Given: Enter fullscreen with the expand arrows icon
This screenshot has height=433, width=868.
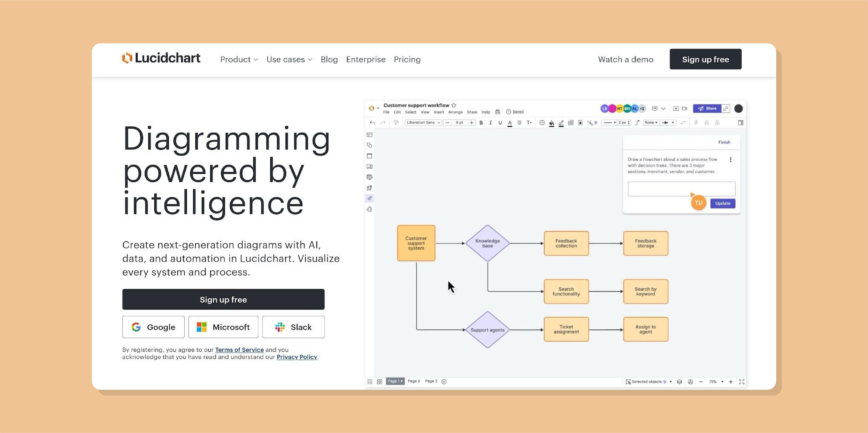Looking at the screenshot, I should coord(742,382).
